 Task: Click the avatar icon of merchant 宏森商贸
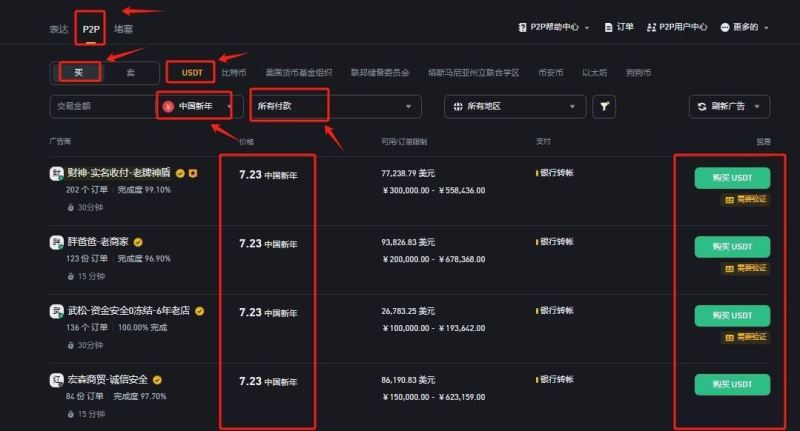57,380
